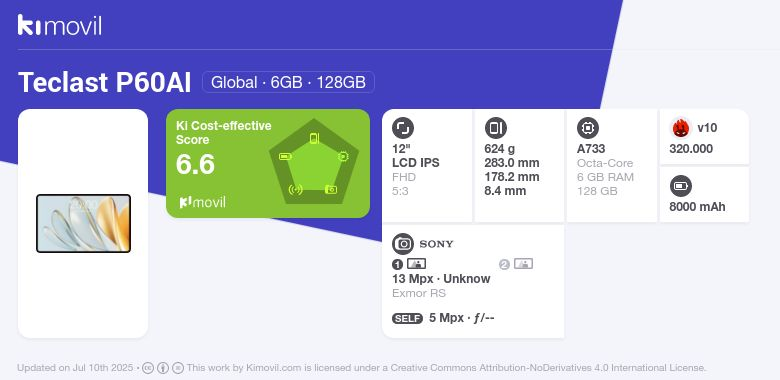
Task: Click the Kimovil logo in green score card
Action: tap(202, 202)
